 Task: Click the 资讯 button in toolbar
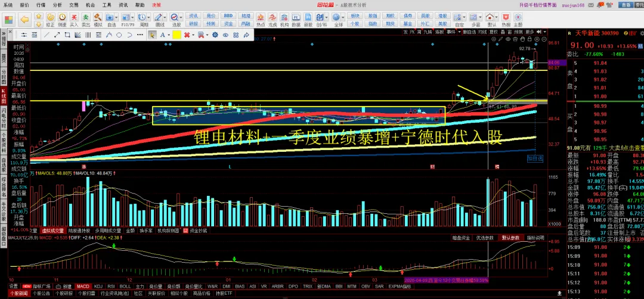(x=193, y=15)
